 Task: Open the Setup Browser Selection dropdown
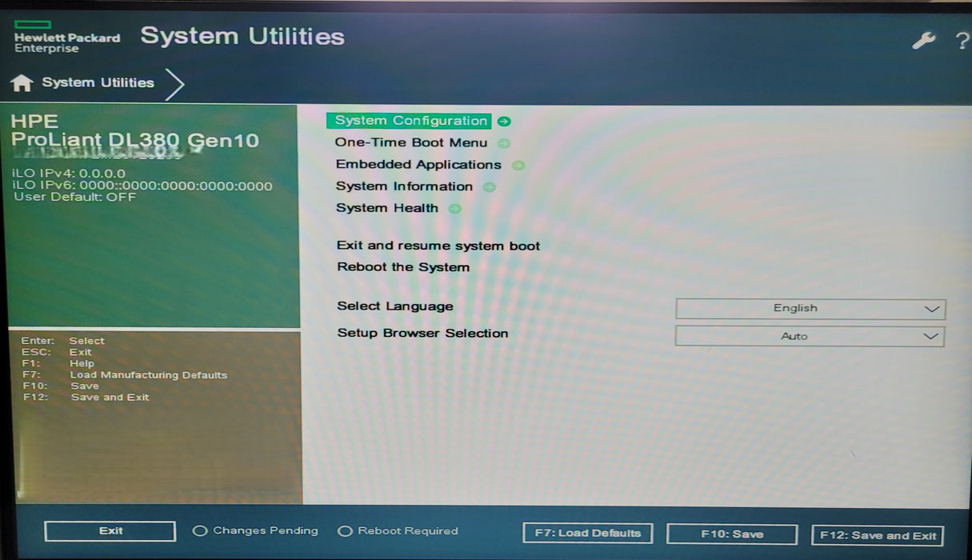click(x=810, y=337)
